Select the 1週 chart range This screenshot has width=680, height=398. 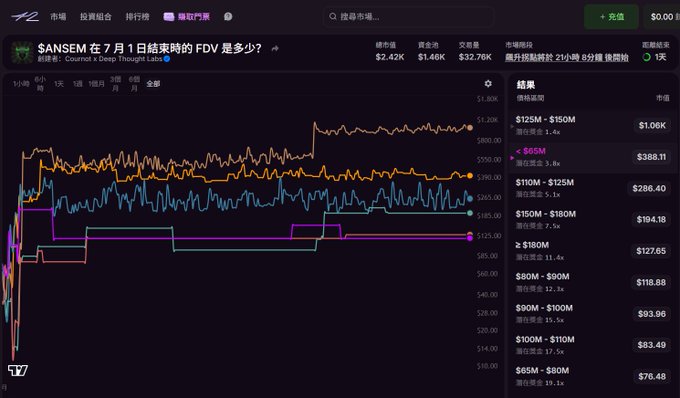[78, 84]
